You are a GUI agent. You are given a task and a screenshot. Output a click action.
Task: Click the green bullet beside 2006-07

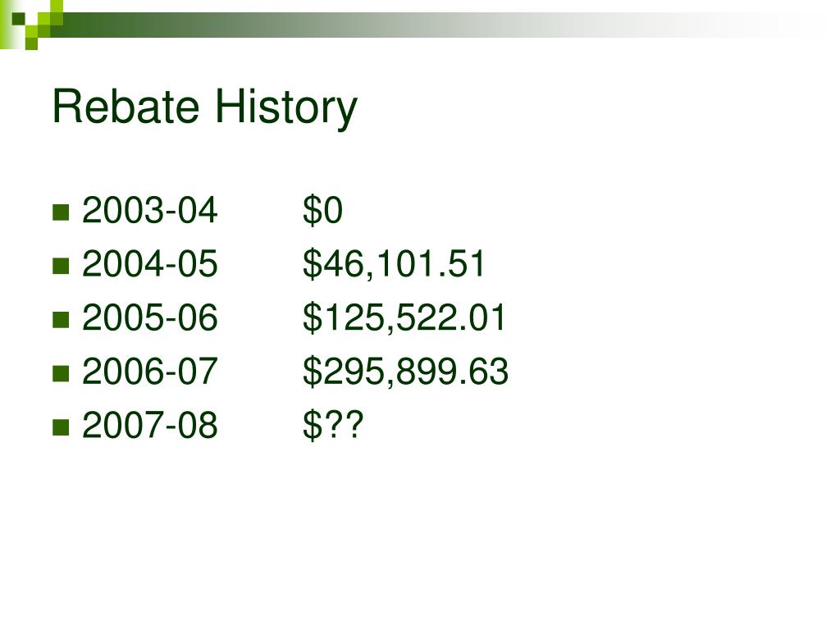click(x=61, y=373)
